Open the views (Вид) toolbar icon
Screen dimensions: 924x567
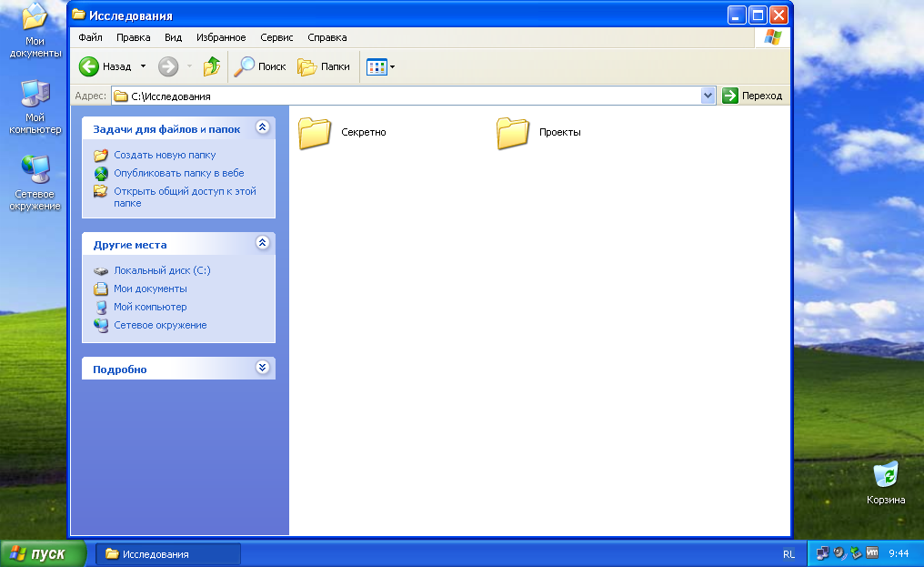pos(377,66)
